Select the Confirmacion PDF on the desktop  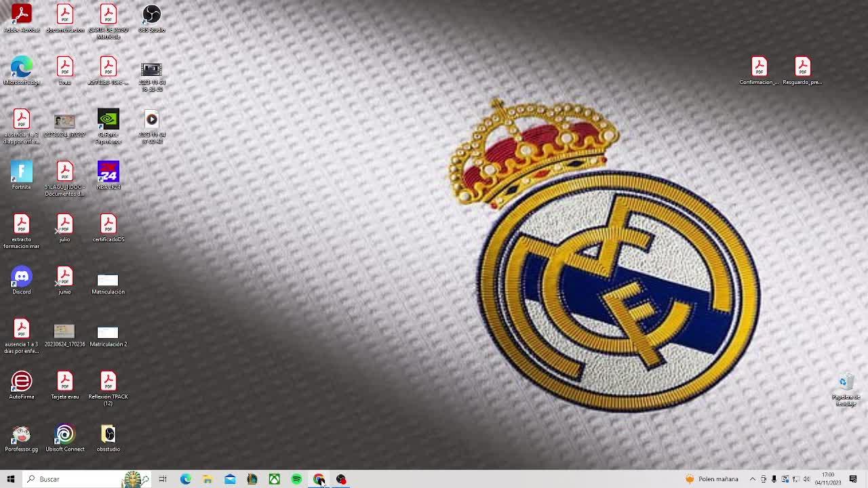click(x=759, y=70)
